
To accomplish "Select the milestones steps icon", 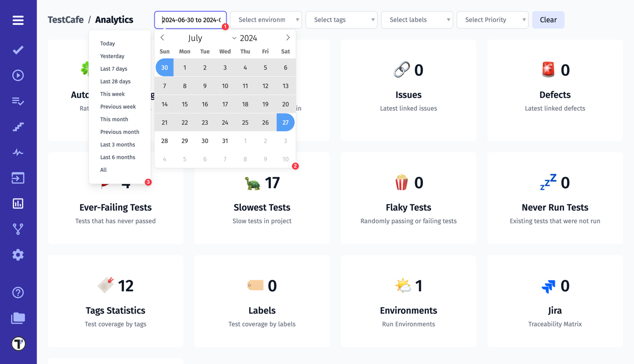I will pos(18,127).
